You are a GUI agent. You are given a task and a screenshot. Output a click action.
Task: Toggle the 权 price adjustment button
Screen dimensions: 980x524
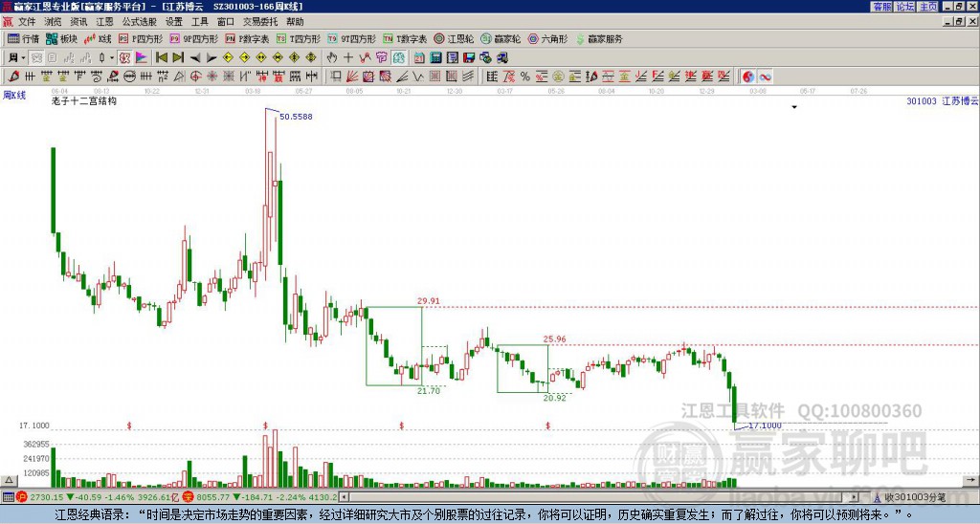pyautogui.click(x=124, y=58)
